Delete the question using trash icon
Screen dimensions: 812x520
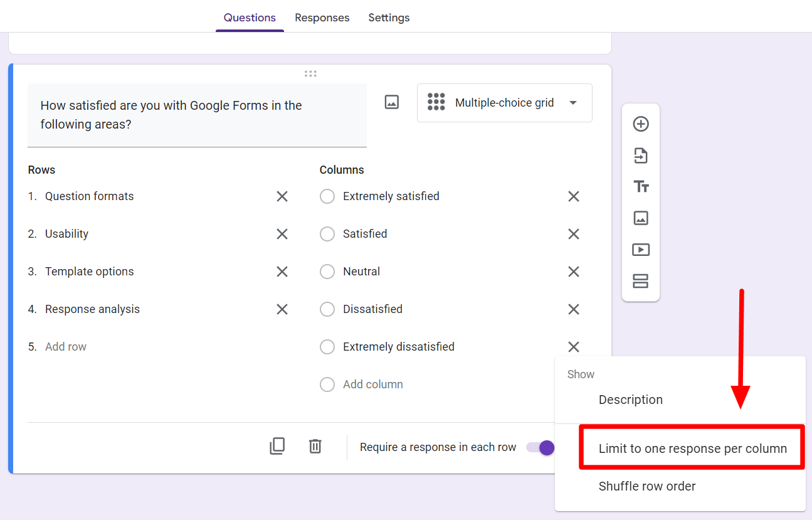(x=315, y=446)
